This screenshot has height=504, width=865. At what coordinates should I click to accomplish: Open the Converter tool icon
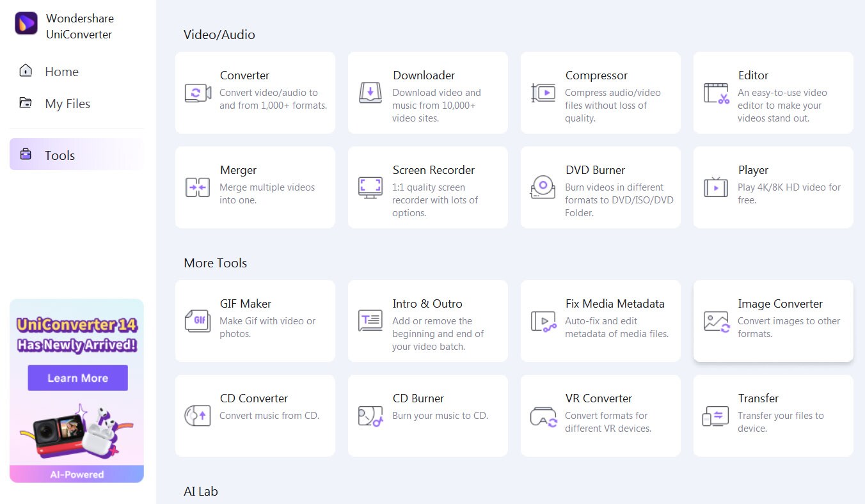198,93
